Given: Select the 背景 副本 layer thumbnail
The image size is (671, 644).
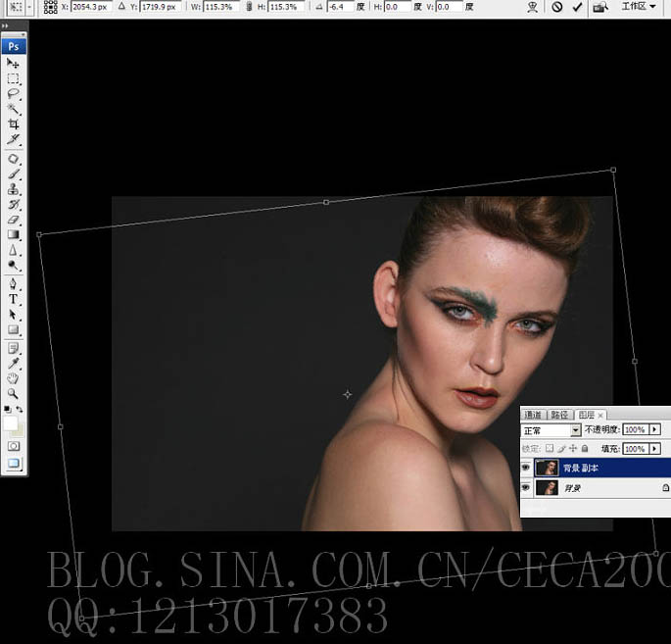Looking at the screenshot, I should pos(547,468).
